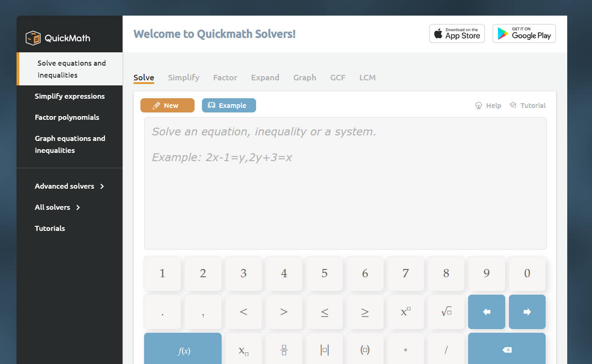This screenshot has width=592, height=364.
Task: Select the square root key
Action: click(446, 312)
